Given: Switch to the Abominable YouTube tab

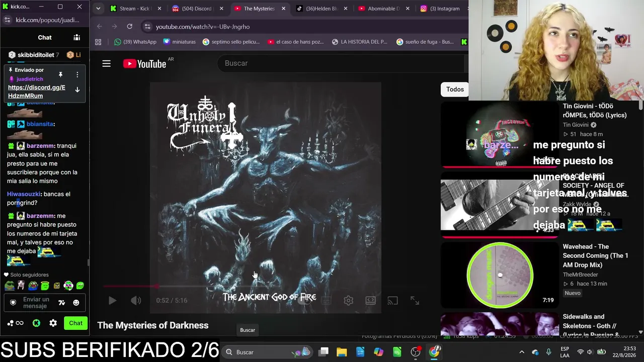Looking at the screenshot, I should point(383,9).
